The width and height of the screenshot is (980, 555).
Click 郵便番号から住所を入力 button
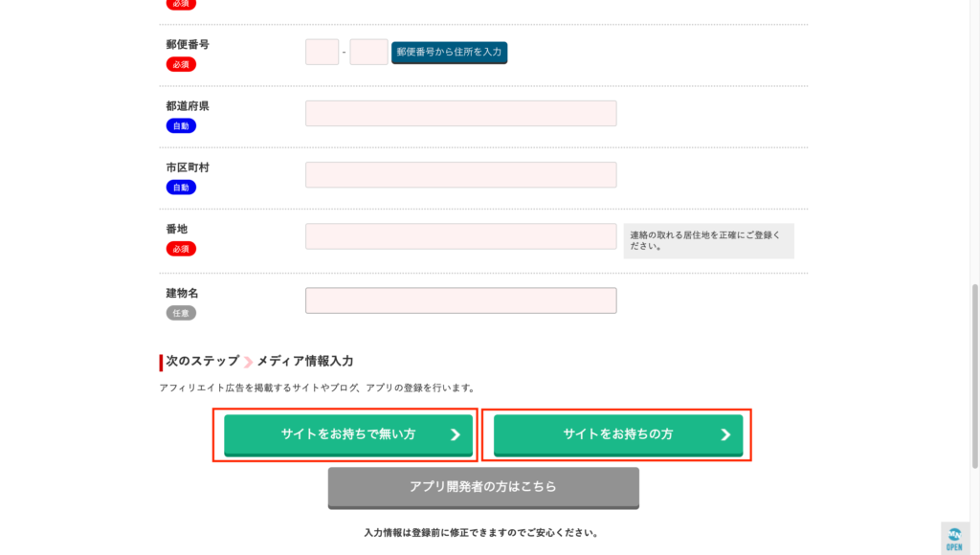pos(450,53)
